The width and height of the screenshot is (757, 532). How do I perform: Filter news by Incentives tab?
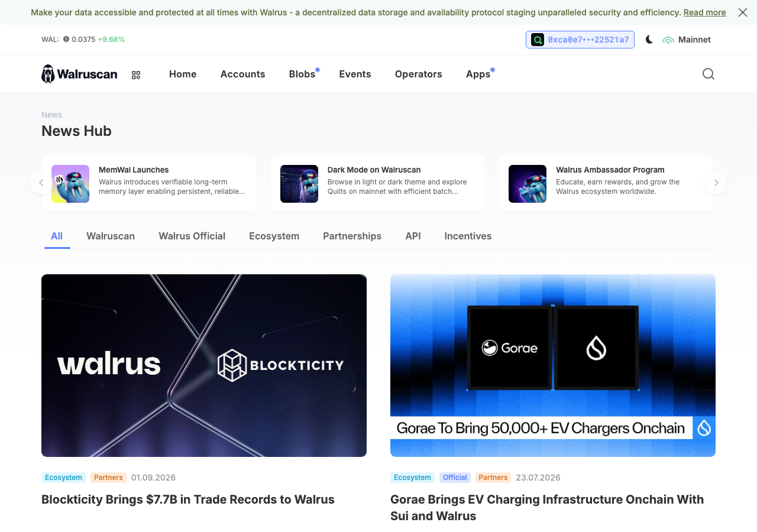(468, 236)
